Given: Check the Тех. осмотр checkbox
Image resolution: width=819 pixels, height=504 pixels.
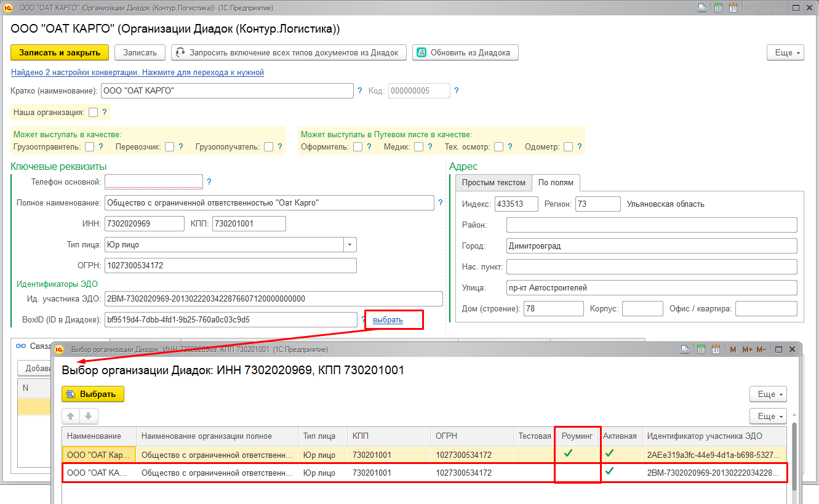Looking at the screenshot, I should [499, 146].
